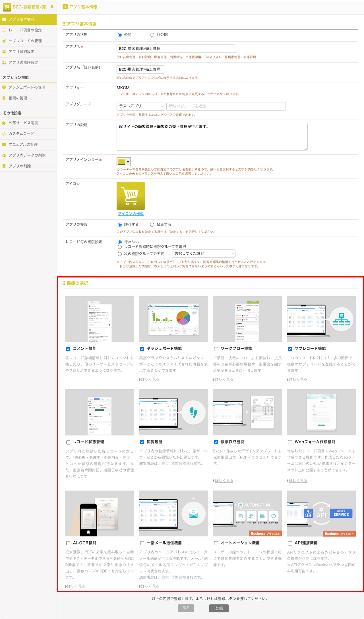Click the book icon for マニュアルの管理

tap(4, 145)
